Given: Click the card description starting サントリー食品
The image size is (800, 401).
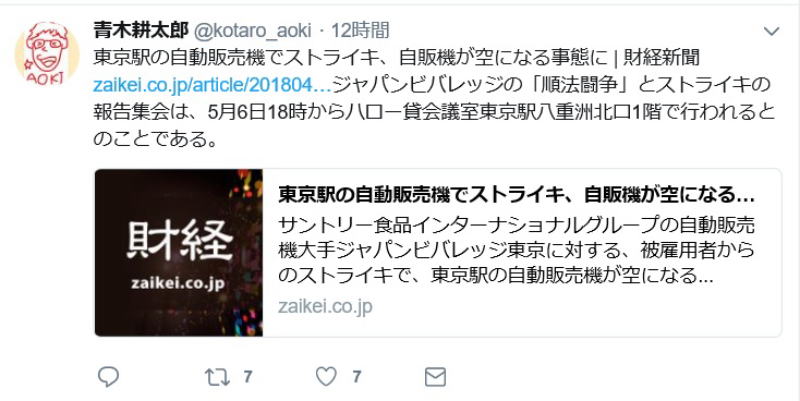Looking at the screenshot, I should point(516,250).
